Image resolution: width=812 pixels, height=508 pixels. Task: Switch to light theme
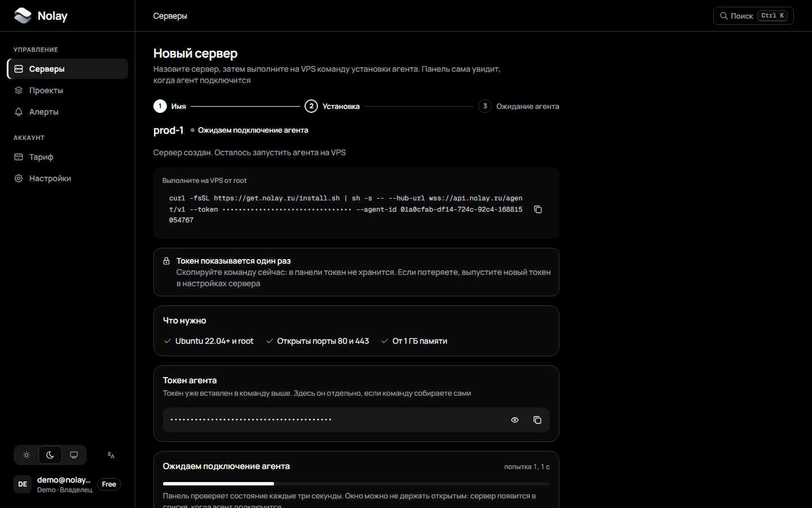[27, 455]
